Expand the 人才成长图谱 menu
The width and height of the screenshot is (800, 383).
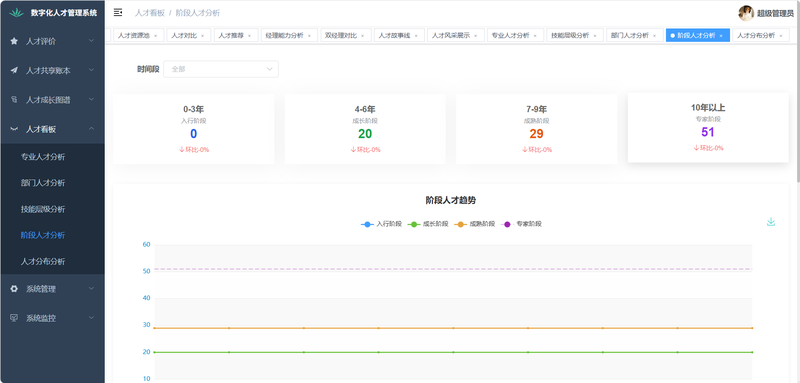click(52, 100)
